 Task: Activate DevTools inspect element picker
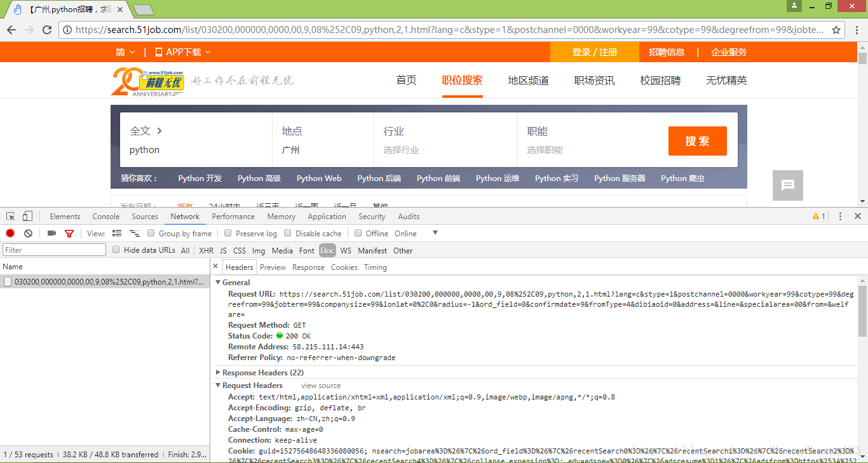11,217
